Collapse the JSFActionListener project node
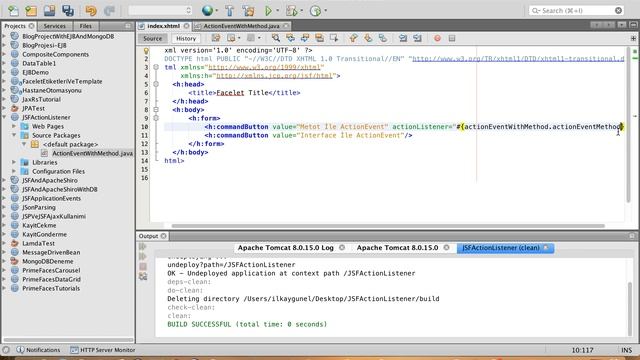Screen dimensions: 640x360 point(4,117)
